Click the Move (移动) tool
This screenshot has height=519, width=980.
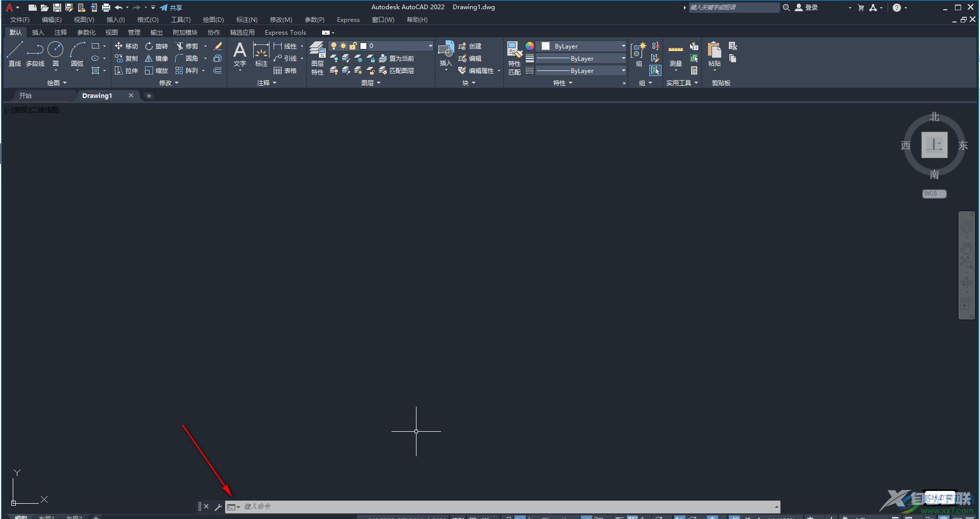[126, 46]
